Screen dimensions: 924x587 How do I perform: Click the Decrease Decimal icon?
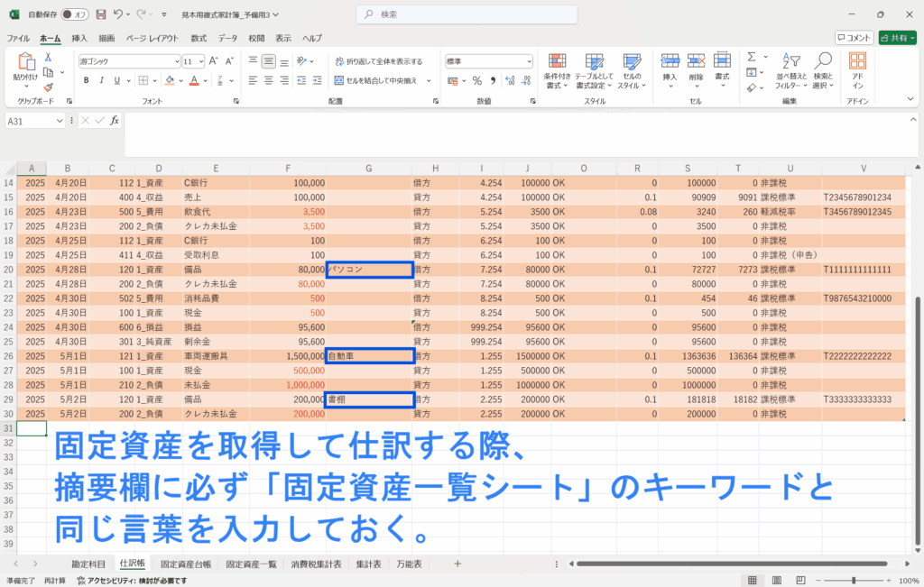pos(525,80)
